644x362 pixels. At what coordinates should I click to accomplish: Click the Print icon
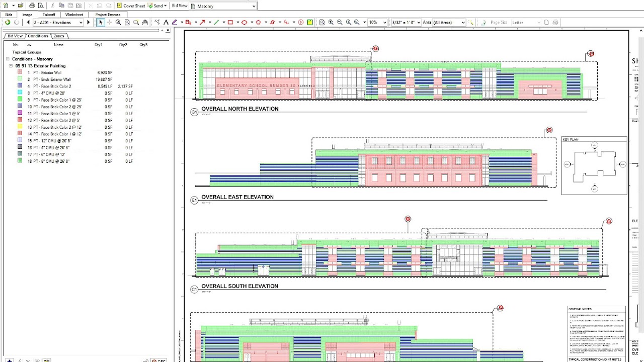[x=32, y=6]
